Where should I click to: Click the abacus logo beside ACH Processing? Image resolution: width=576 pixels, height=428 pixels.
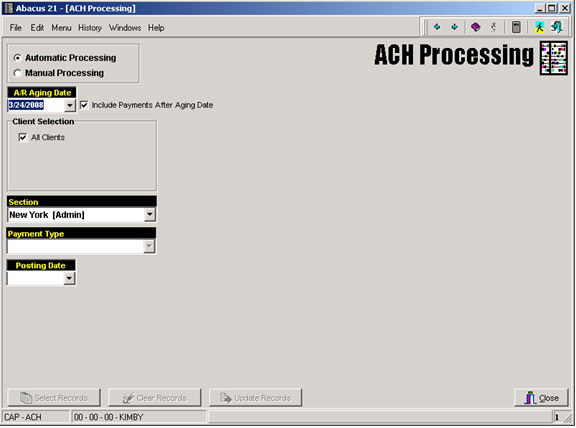tap(554, 58)
